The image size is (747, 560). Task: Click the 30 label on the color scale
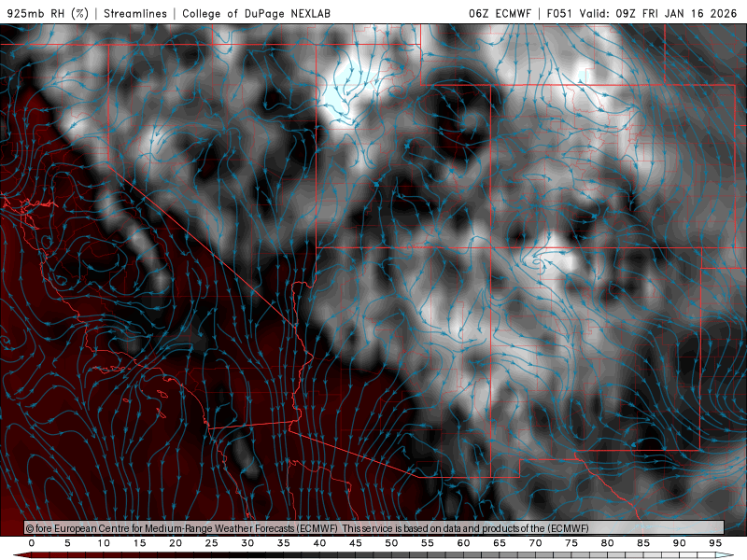(247, 543)
